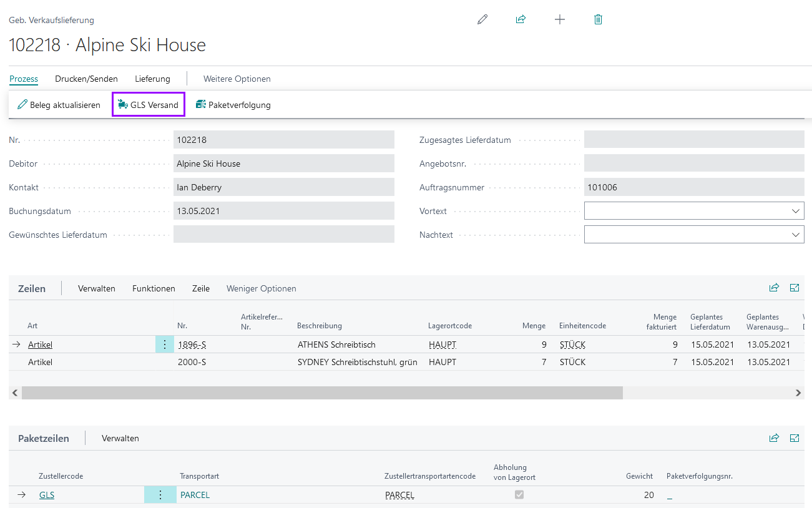Click quantity 9 of the ATHENS line
This screenshot has width=812, height=508.
click(544, 344)
